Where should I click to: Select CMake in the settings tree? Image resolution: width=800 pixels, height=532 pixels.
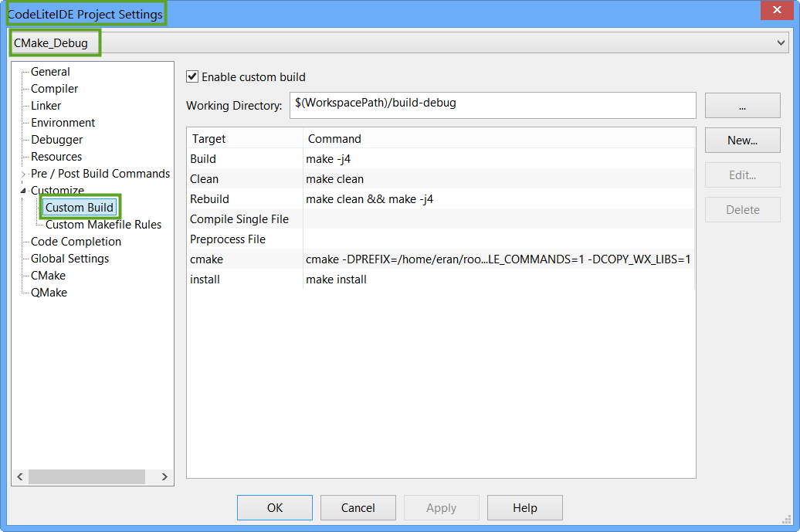48,276
